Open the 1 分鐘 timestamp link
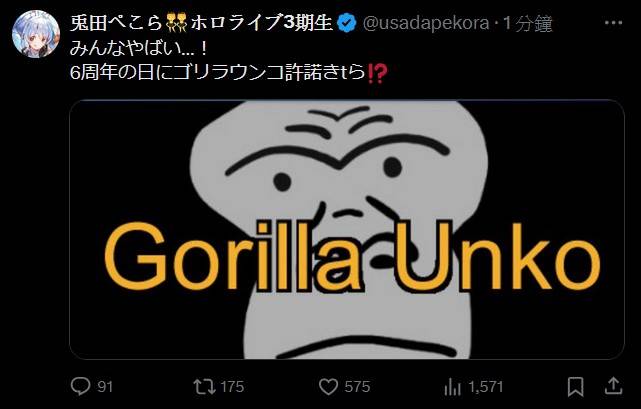This screenshot has height=409, width=641. pos(527,24)
